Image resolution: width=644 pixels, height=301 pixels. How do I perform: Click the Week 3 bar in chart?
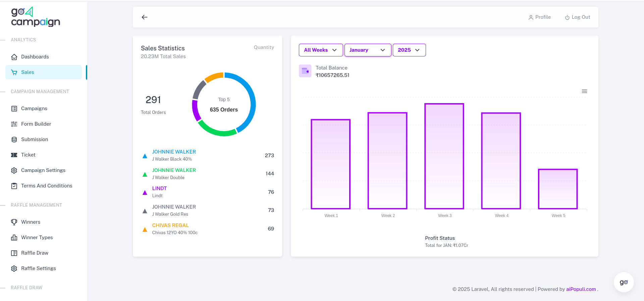[x=444, y=156]
